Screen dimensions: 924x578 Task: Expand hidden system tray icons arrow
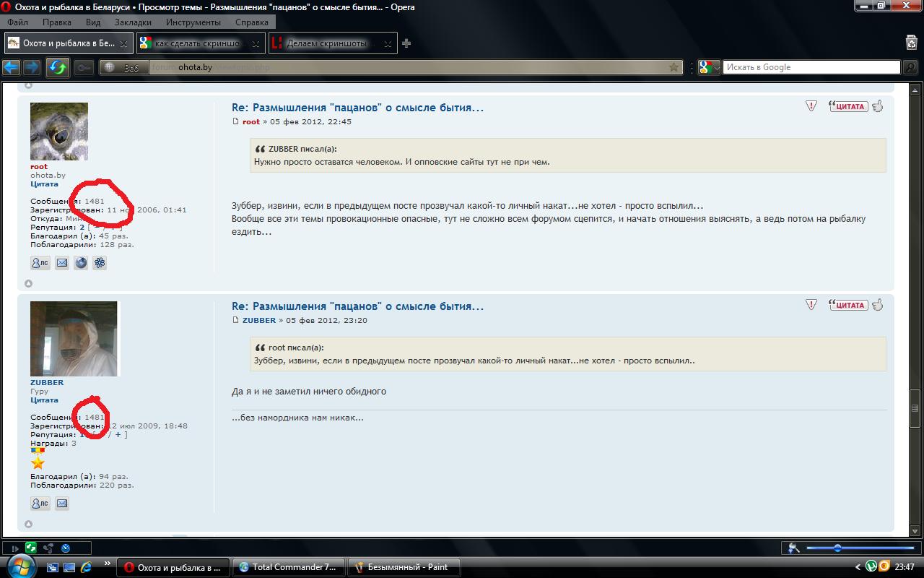point(858,567)
